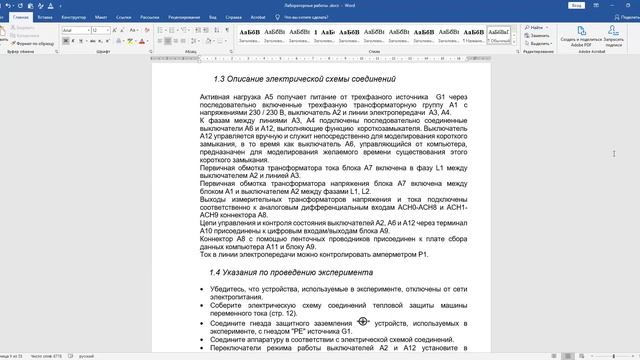Expand the Find (Найти) dropdown arrow
The image size is (640, 360).
tap(547, 27)
